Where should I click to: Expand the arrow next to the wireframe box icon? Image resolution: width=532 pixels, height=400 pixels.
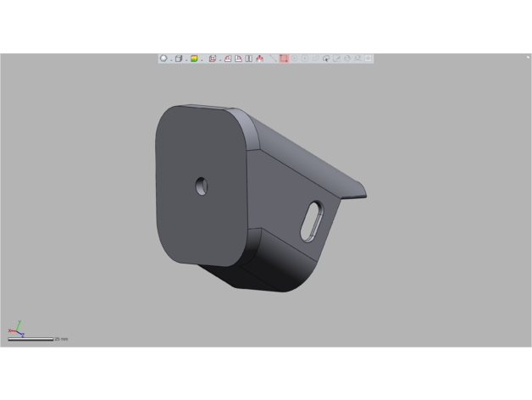[x=219, y=59]
